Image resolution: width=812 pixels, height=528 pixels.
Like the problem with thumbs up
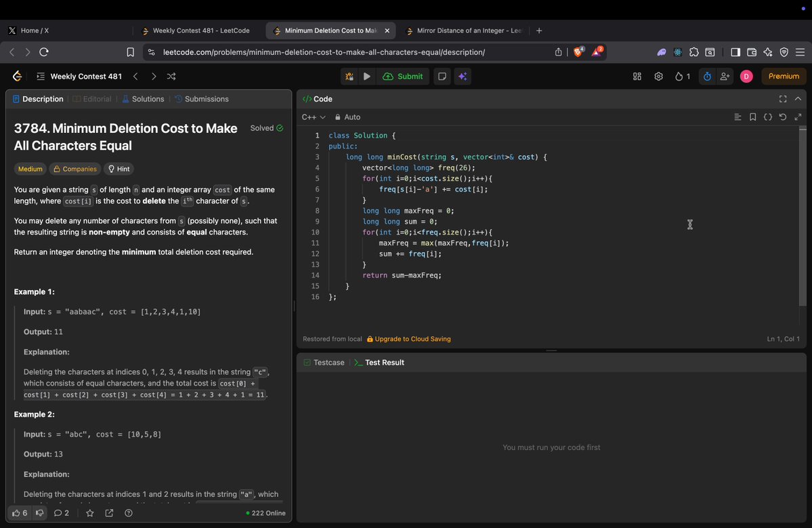click(19, 513)
